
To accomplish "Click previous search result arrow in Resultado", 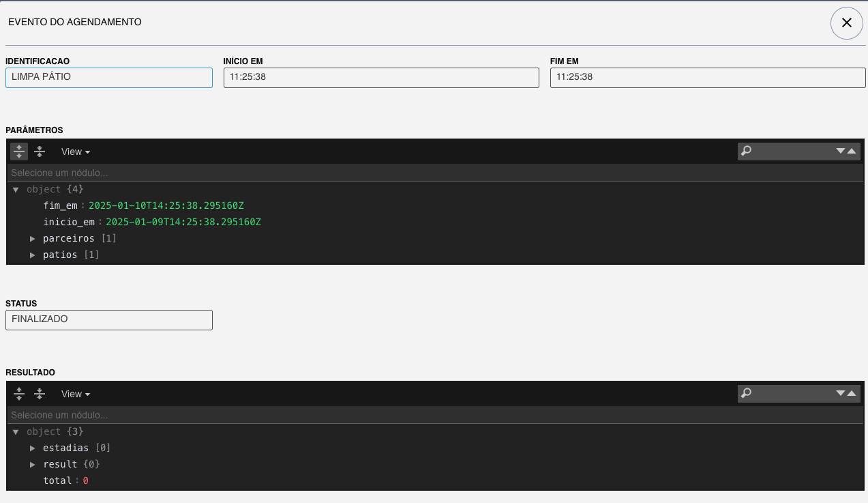I will point(852,394).
